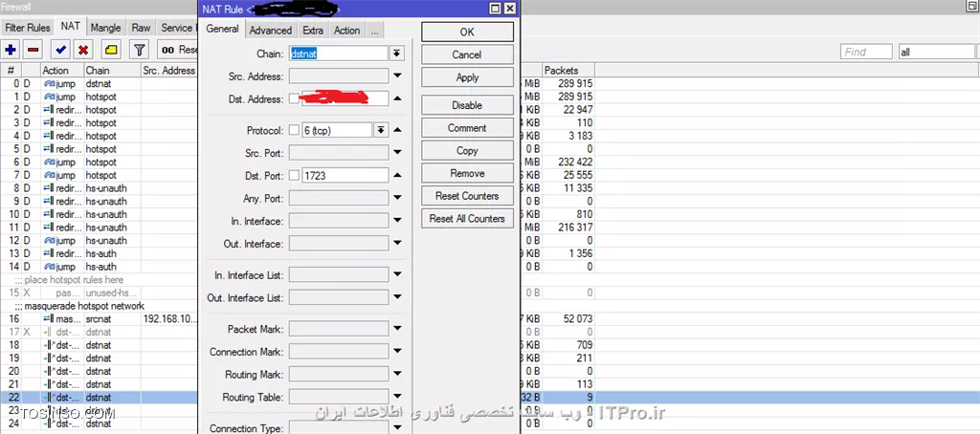Click the OK button
Image resolution: width=980 pixels, height=434 pixels.
coord(467,32)
